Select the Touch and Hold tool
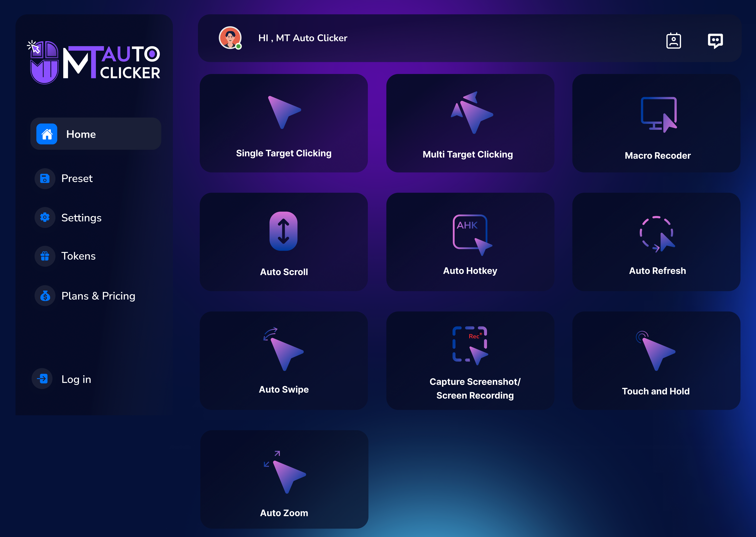This screenshot has width=756, height=537. pyautogui.click(x=656, y=360)
